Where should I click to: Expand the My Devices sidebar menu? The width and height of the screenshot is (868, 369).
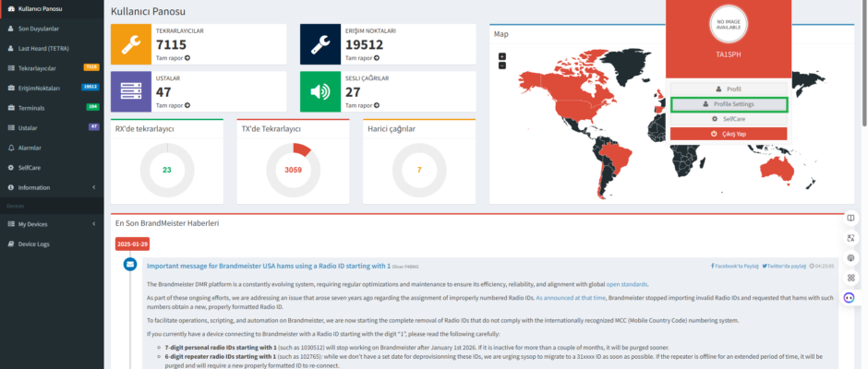coord(52,224)
